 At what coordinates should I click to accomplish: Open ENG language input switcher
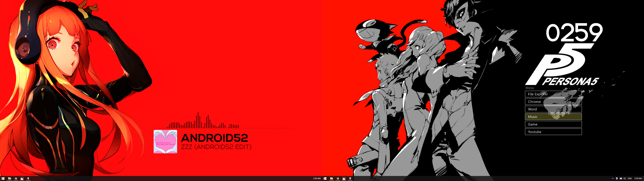point(630,178)
